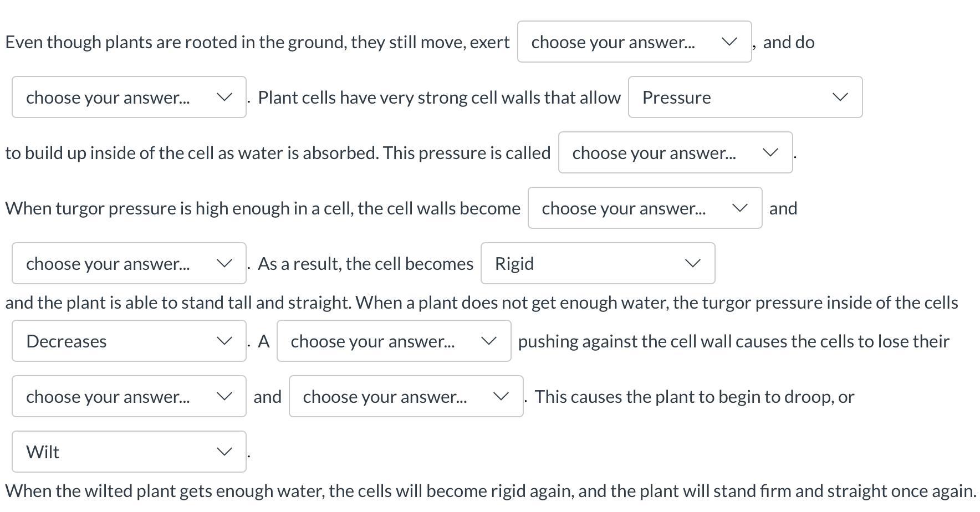Open dropdown after "the cell walls become"
Viewport: 980px width, 512px height.
coord(644,208)
